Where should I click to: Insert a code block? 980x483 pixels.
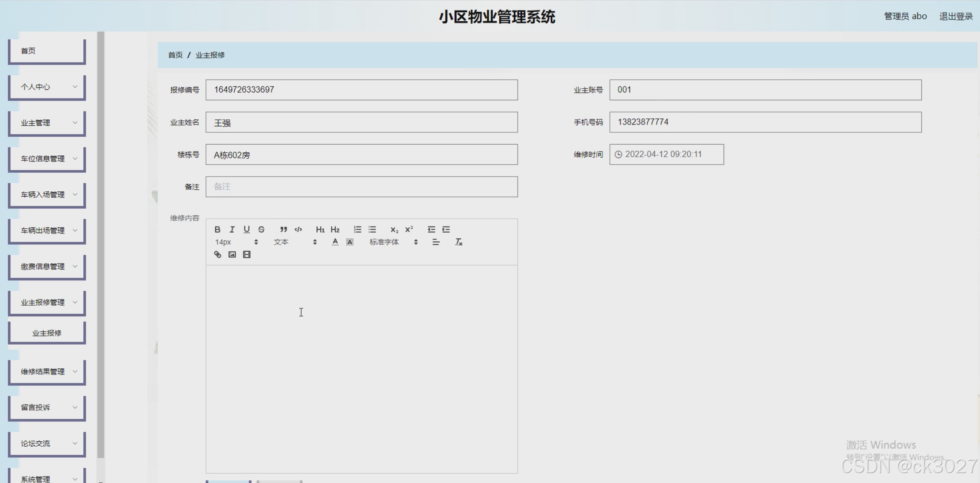point(298,230)
